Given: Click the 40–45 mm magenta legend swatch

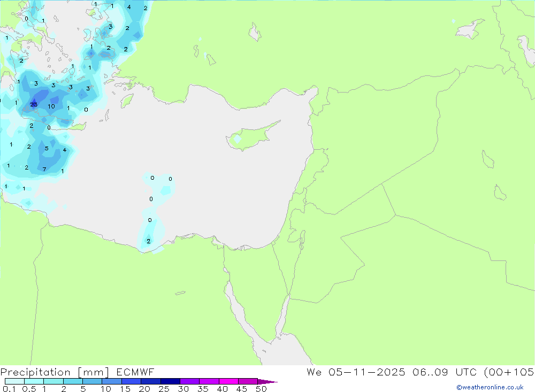Looking at the screenshot, I should point(228,381).
